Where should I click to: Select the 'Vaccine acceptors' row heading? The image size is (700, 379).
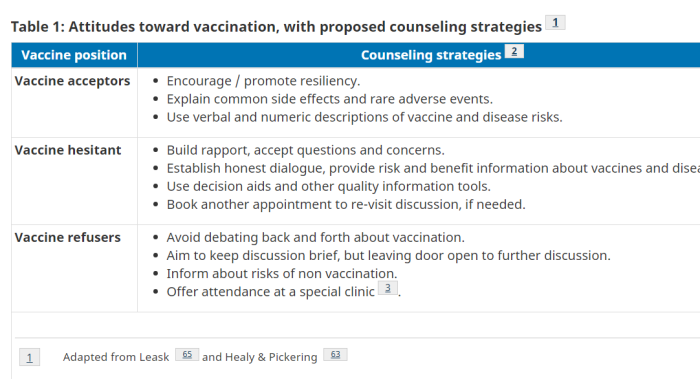coord(72,81)
